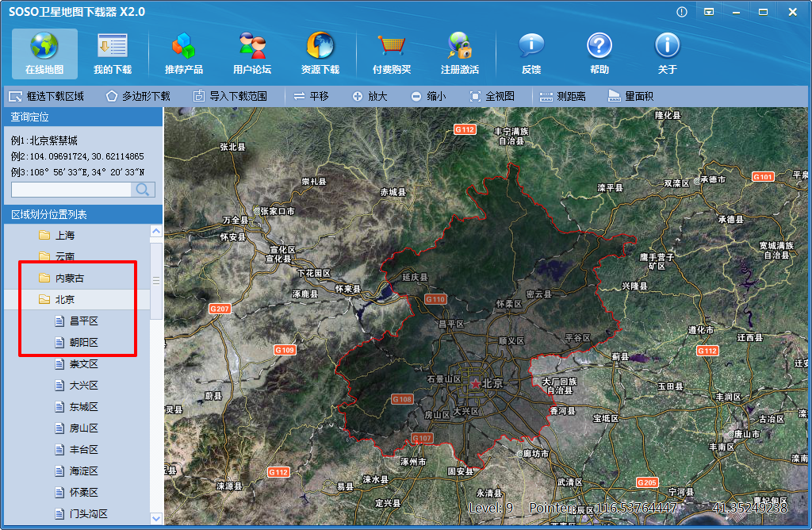Viewport: 812px width, 530px height.
Task: Click the Level: 9 status text
Action: click(491, 509)
